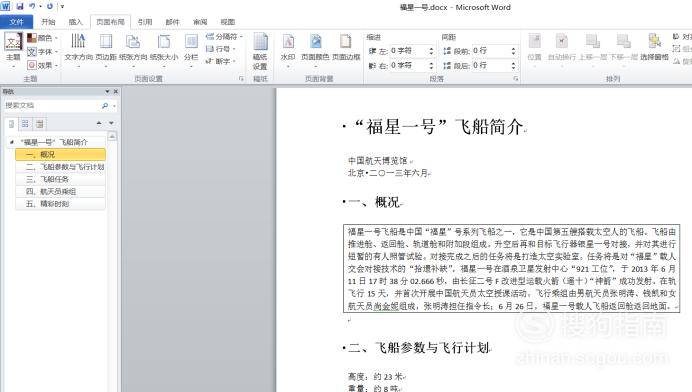Image resolution: width=692 pixels, height=392 pixels.
Task: Open the Breaks (分隔符) menu
Action: coord(224,37)
